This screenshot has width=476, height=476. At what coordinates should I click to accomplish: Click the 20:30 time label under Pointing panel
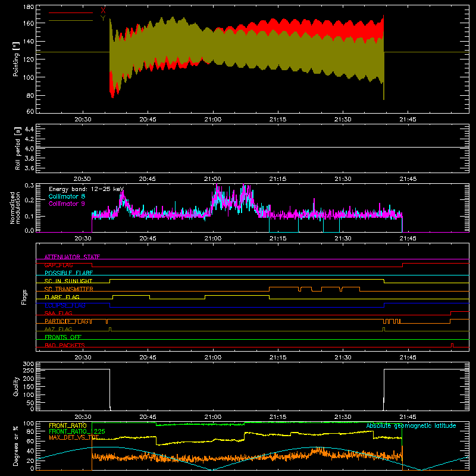click(x=83, y=120)
